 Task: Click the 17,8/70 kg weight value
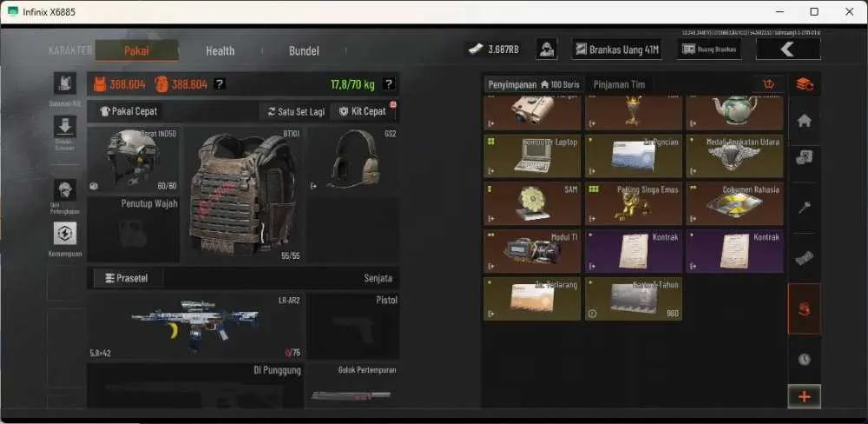(352, 84)
